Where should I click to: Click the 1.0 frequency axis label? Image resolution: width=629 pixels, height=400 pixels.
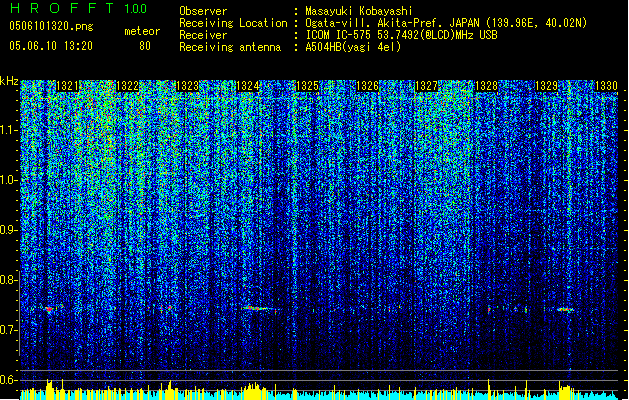pos(9,181)
